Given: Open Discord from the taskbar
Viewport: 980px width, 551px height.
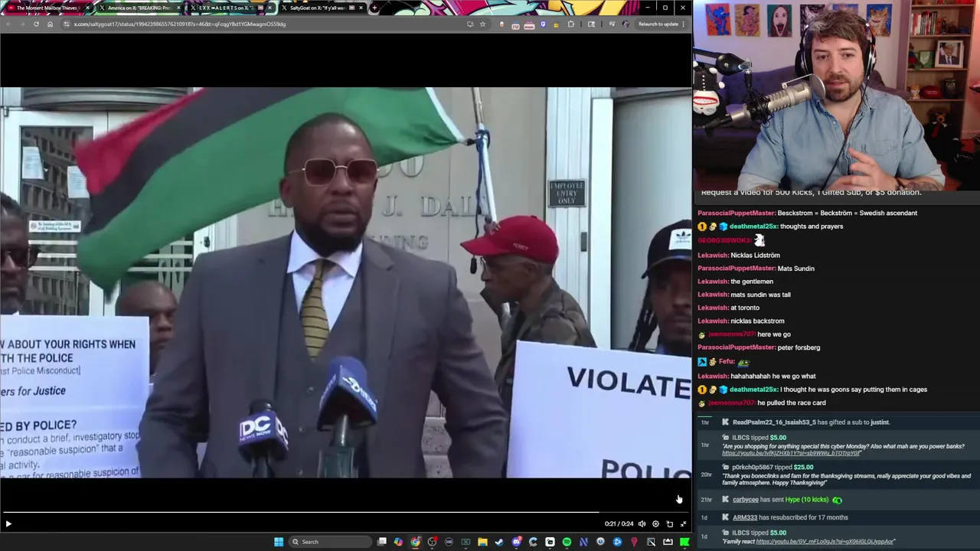Looking at the screenshot, I should (516, 542).
